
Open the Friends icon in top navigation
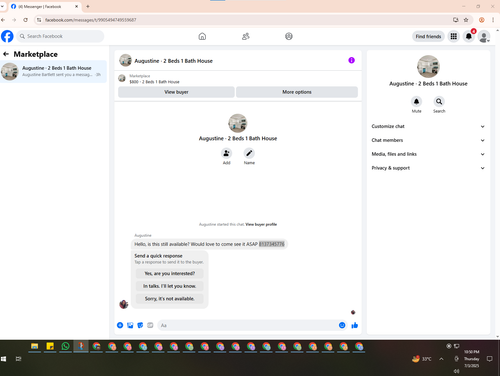click(246, 36)
